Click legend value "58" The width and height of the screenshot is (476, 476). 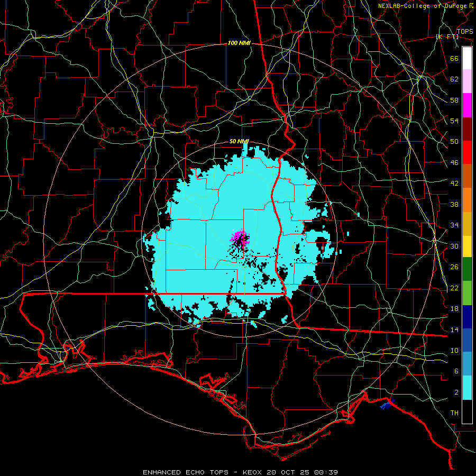[454, 100]
